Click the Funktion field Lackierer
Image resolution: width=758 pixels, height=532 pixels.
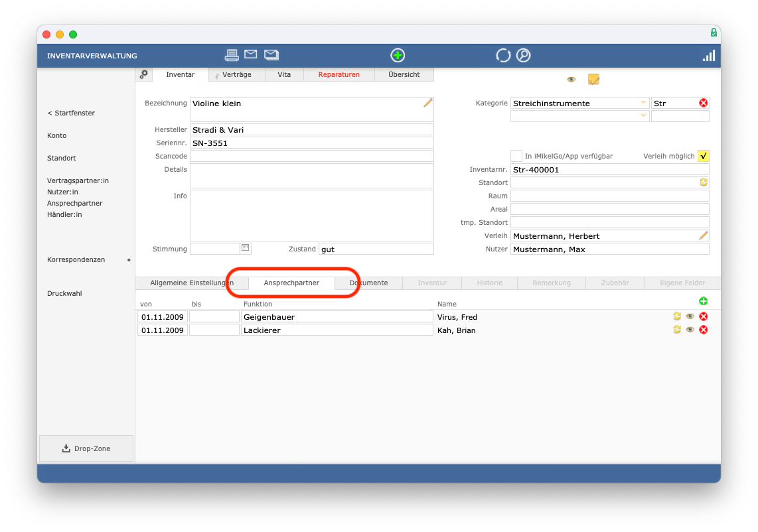tap(337, 330)
